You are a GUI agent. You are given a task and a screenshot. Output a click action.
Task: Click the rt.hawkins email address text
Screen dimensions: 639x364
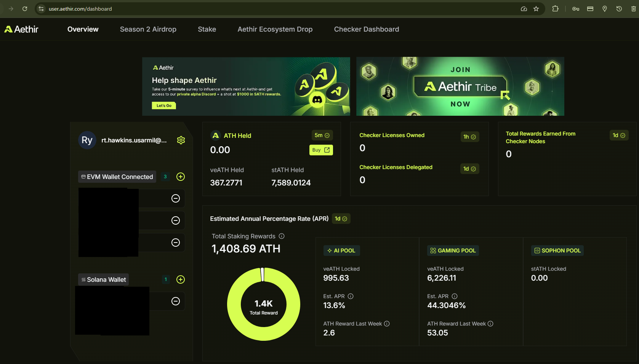pos(134,140)
